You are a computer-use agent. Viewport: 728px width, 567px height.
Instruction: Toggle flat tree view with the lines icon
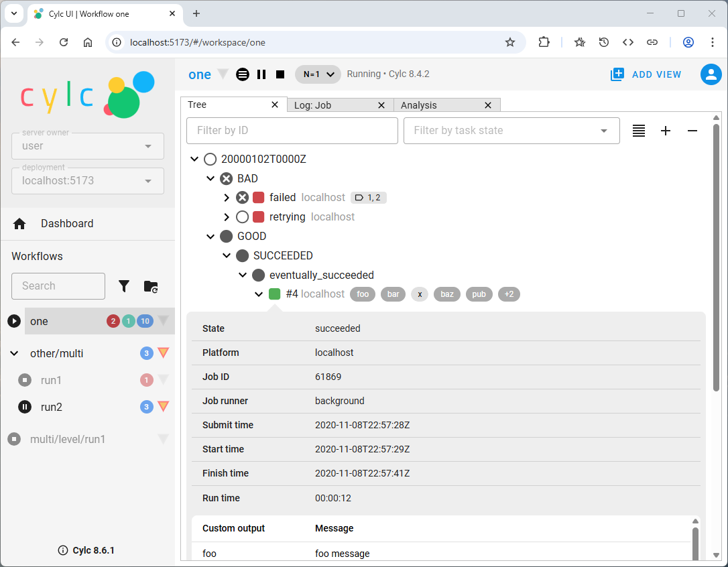(x=638, y=130)
